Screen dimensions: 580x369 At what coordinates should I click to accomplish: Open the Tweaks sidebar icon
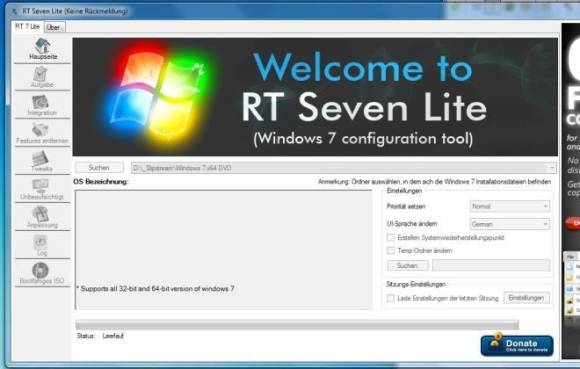click(x=41, y=158)
